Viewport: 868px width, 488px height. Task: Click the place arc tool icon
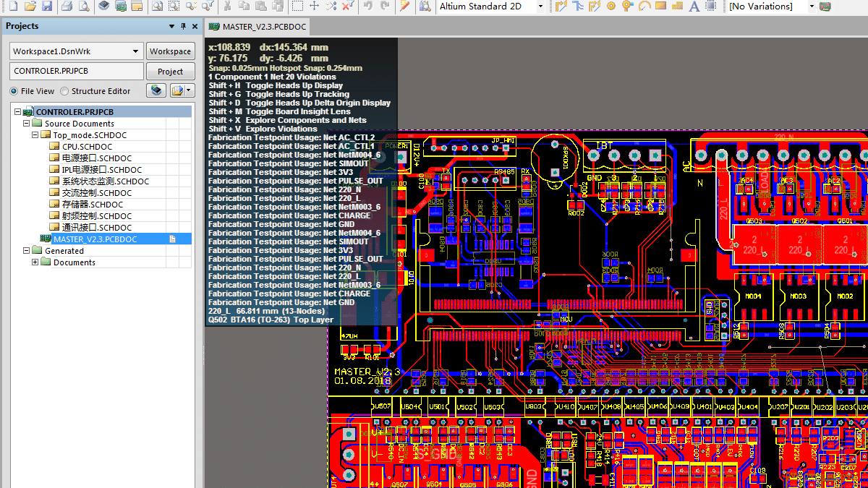(x=644, y=7)
